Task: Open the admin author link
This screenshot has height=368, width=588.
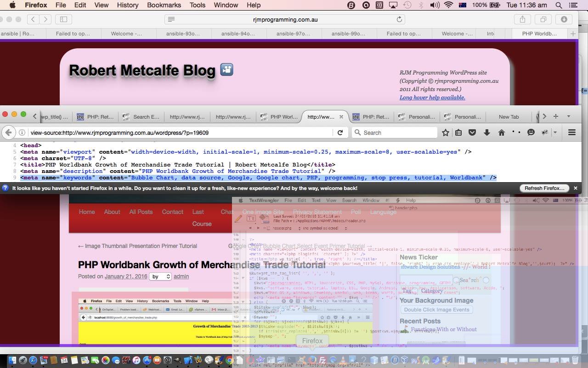Action: pos(181,276)
